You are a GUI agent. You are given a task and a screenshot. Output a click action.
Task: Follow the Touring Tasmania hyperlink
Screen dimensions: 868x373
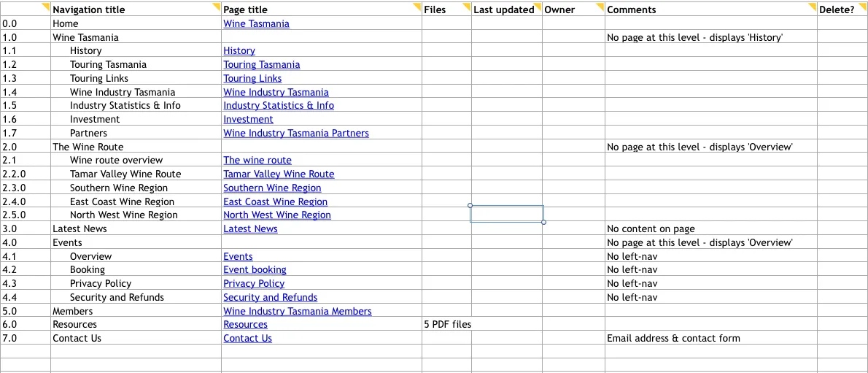pos(262,64)
